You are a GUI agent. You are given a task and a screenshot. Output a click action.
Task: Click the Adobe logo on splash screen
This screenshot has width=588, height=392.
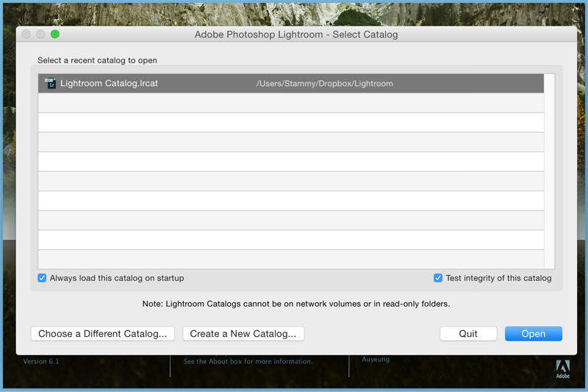[x=563, y=369]
